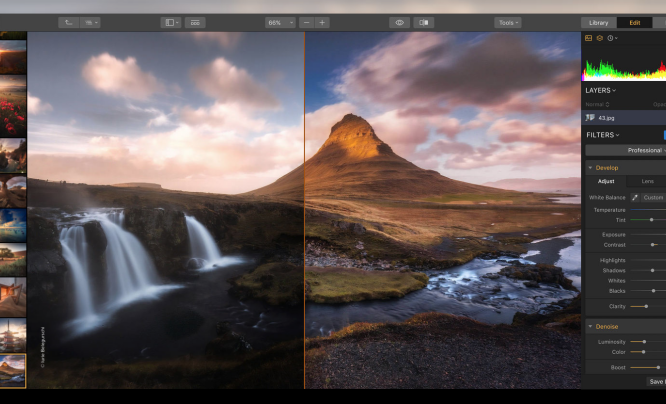Toggle the layers panel icon

click(x=599, y=38)
